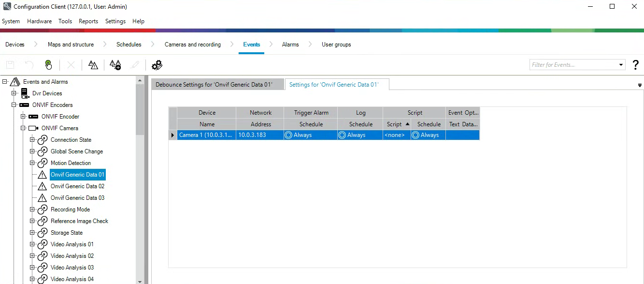Screen dimensions: 644x284
Task: Click warning icon beside Onvif Generic Data 03
Action: tap(43, 198)
